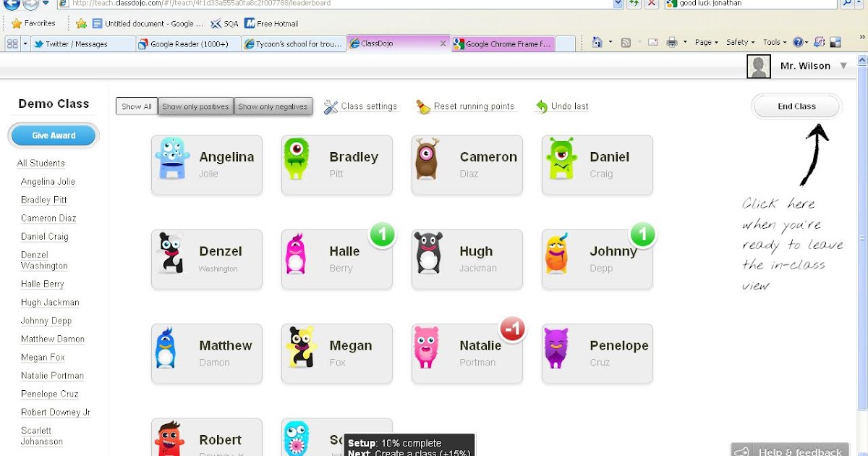Click the green +1 badge on Halle's card
This screenshot has width=868, height=456.
coord(383,234)
